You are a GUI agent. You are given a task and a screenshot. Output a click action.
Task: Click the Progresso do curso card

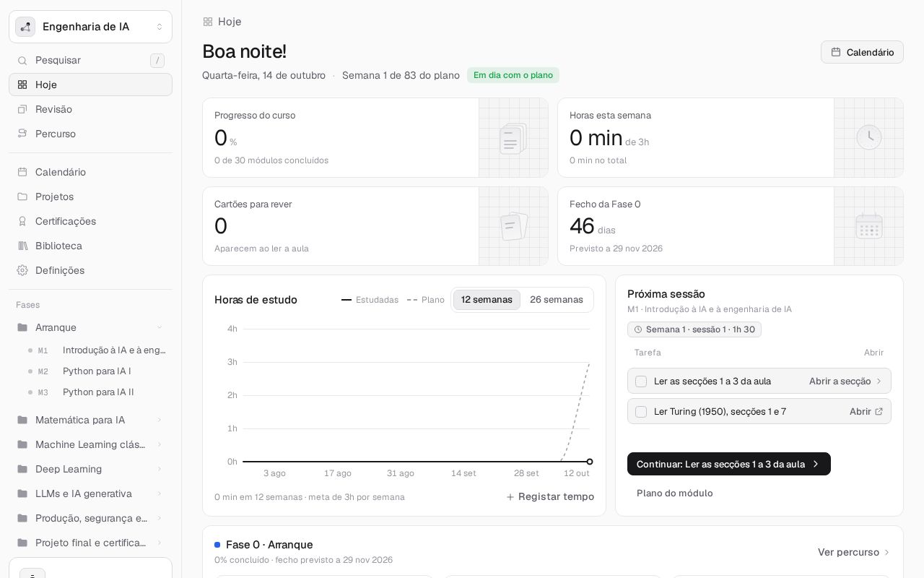[x=375, y=137]
